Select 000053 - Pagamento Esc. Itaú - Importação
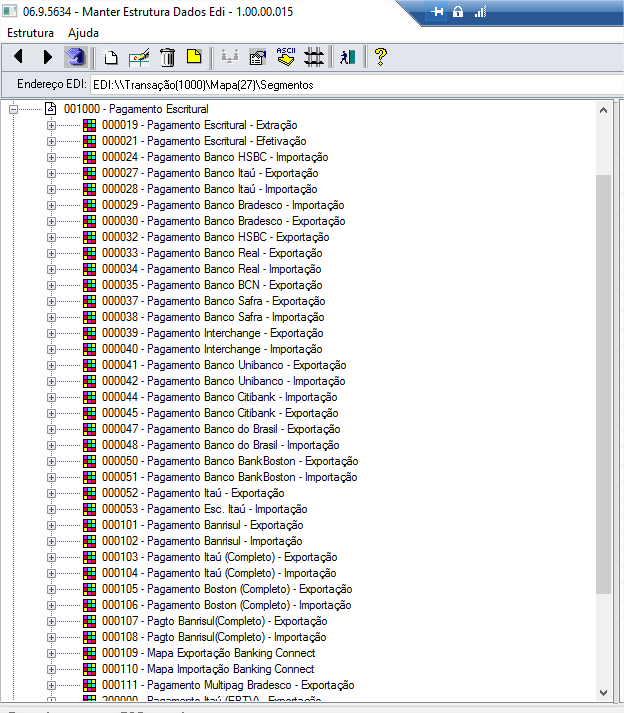 click(205, 509)
